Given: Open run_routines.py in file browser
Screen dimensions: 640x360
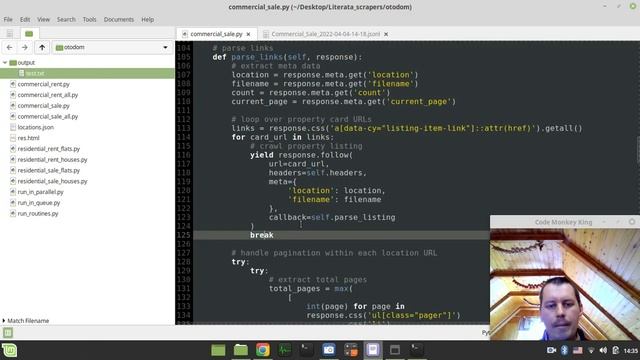Looking at the screenshot, I should [x=38, y=213].
